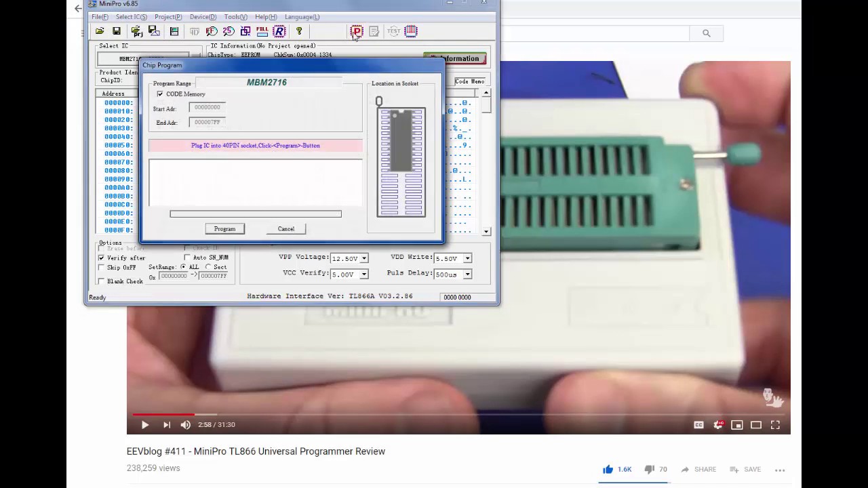This screenshot has width=868, height=488.
Task: Toggle the Verify after checkbox
Action: click(x=102, y=258)
